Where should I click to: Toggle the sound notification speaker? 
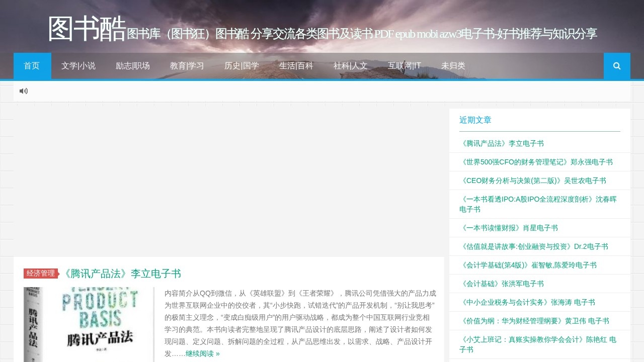24,91
